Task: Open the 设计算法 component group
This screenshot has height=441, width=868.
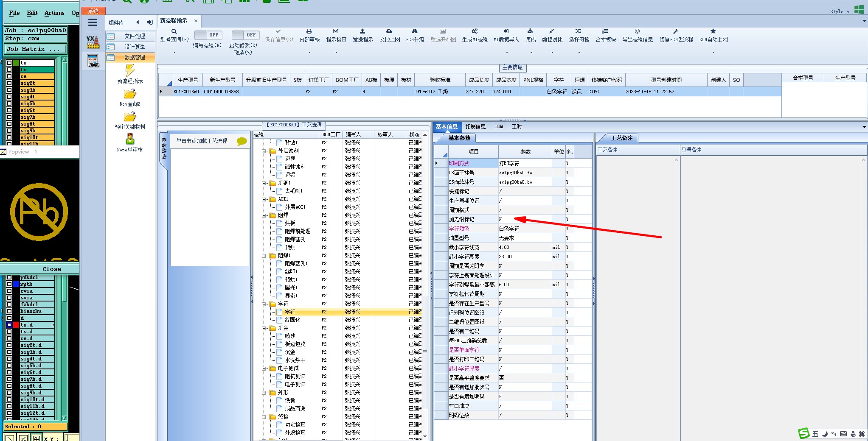Action: click(x=130, y=47)
